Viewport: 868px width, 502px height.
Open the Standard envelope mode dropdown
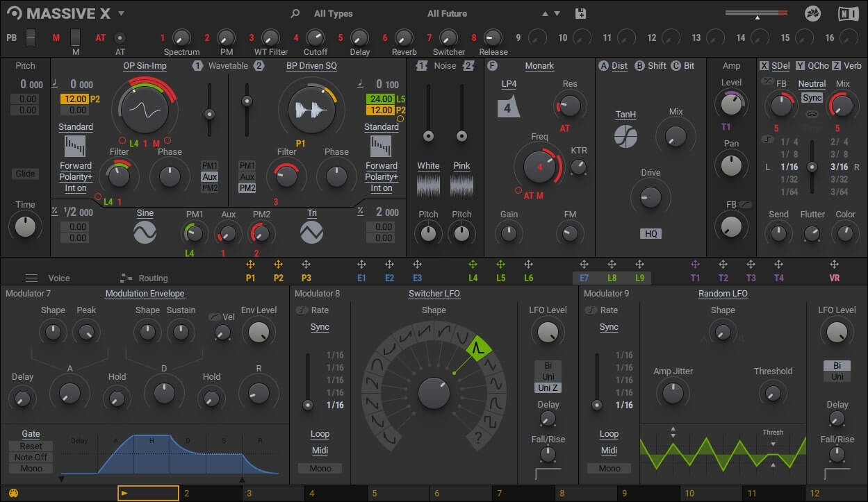pyautogui.click(x=75, y=127)
